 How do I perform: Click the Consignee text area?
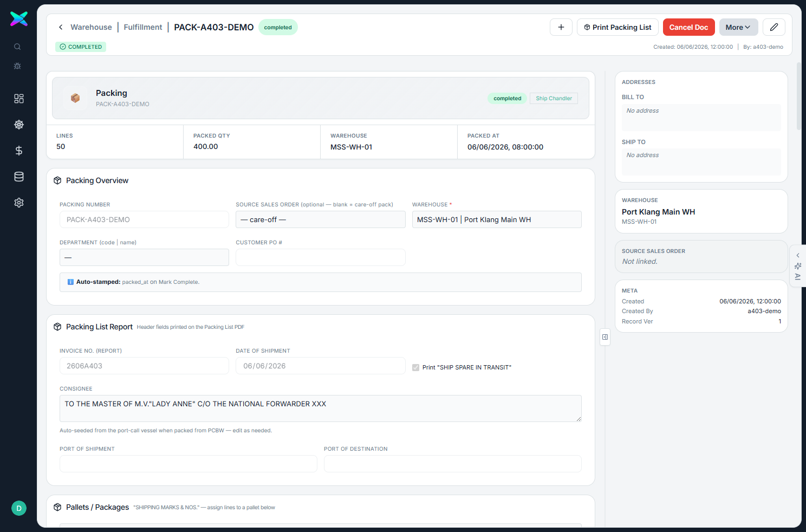tap(320, 408)
